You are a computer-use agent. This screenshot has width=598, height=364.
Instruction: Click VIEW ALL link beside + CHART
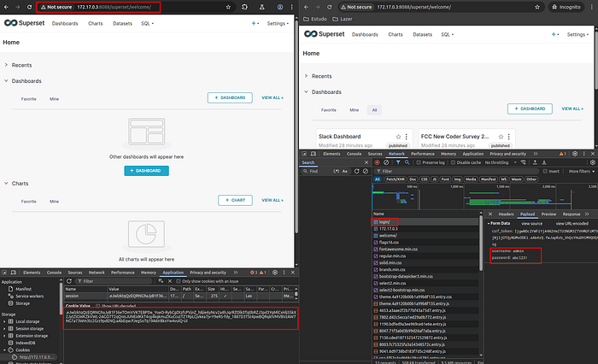click(x=273, y=200)
